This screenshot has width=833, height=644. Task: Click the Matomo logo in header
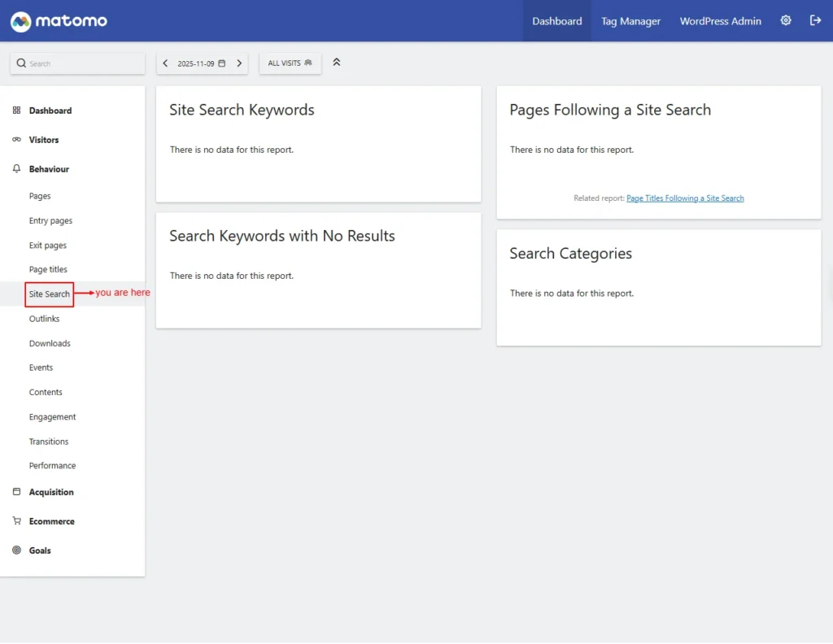coord(59,21)
